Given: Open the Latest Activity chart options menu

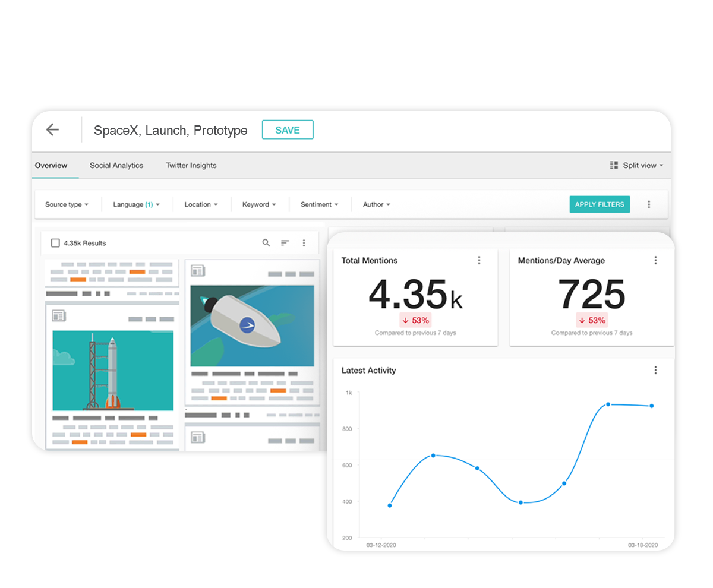Looking at the screenshot, I should coord(655,369).
